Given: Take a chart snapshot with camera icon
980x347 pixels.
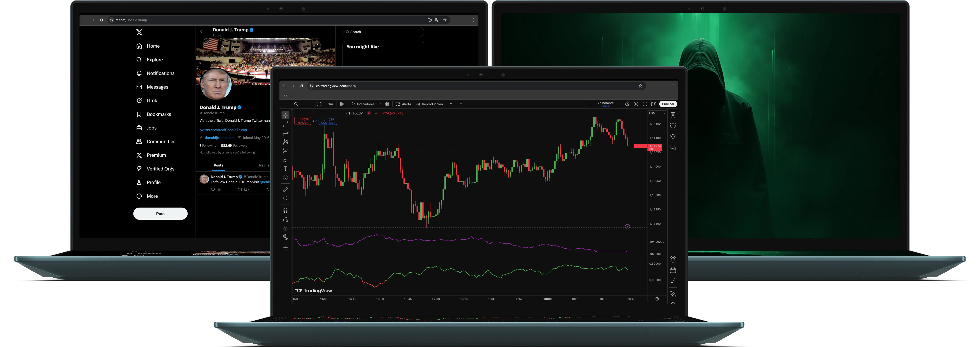Looking at the screenshot, I should [x=654, y=104].
